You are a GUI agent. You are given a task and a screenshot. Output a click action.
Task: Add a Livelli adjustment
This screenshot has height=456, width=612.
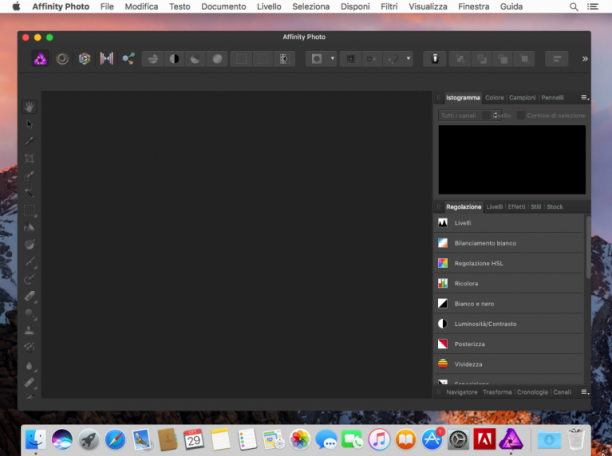coord(509,223)
